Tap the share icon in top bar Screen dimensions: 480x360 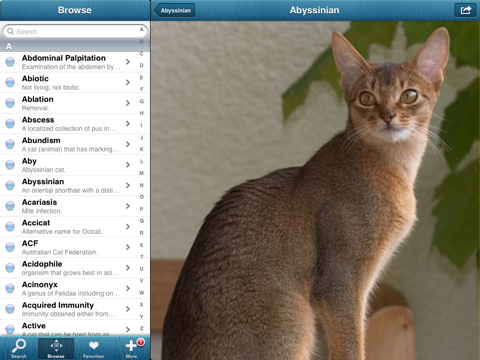point(465,10)
